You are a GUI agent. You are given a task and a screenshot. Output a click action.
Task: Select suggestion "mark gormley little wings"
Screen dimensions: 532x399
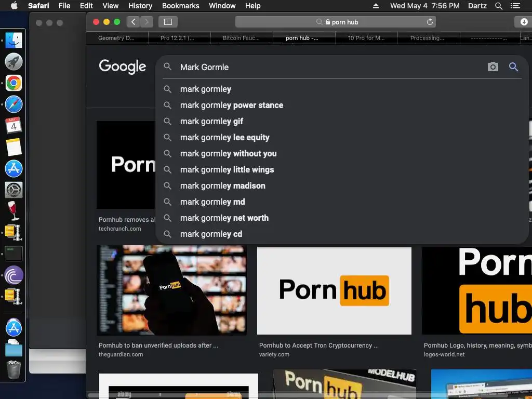342,170
